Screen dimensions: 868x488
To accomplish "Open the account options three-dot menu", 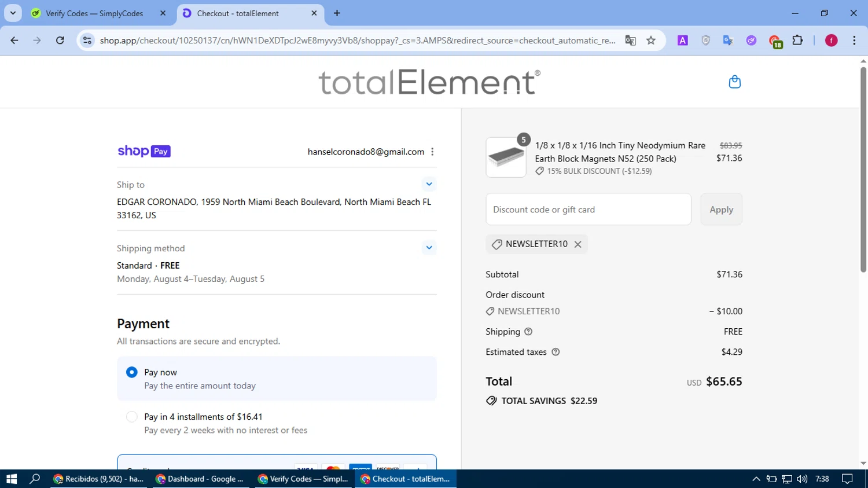I will (432, 152).
